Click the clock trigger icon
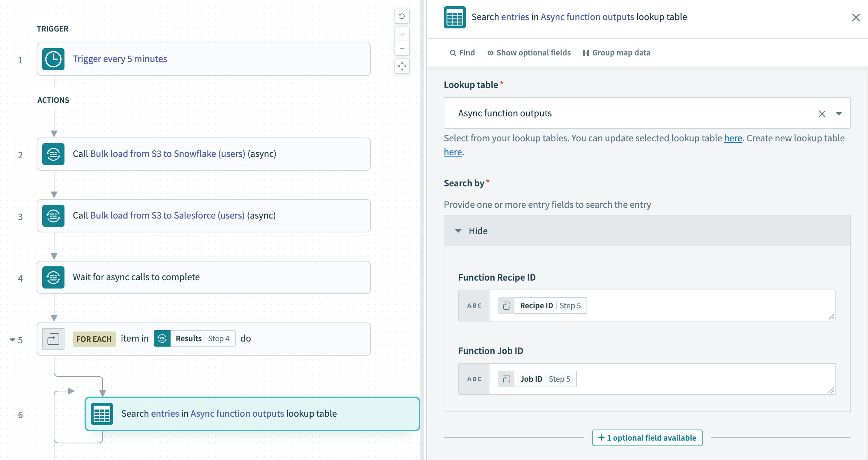Image resolution: width=868 pixels, height=460 pixels. (x=53, y=59)
